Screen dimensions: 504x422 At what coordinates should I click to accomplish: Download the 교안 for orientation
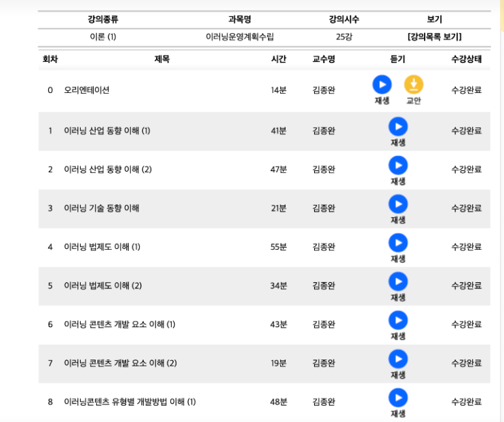[x=414, y=85]
